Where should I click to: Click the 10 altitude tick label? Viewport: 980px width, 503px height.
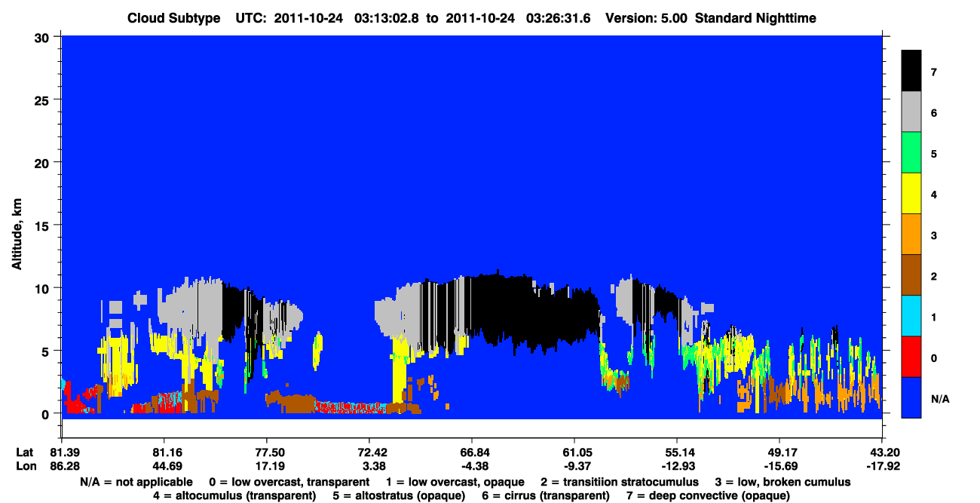coord(44,288)
